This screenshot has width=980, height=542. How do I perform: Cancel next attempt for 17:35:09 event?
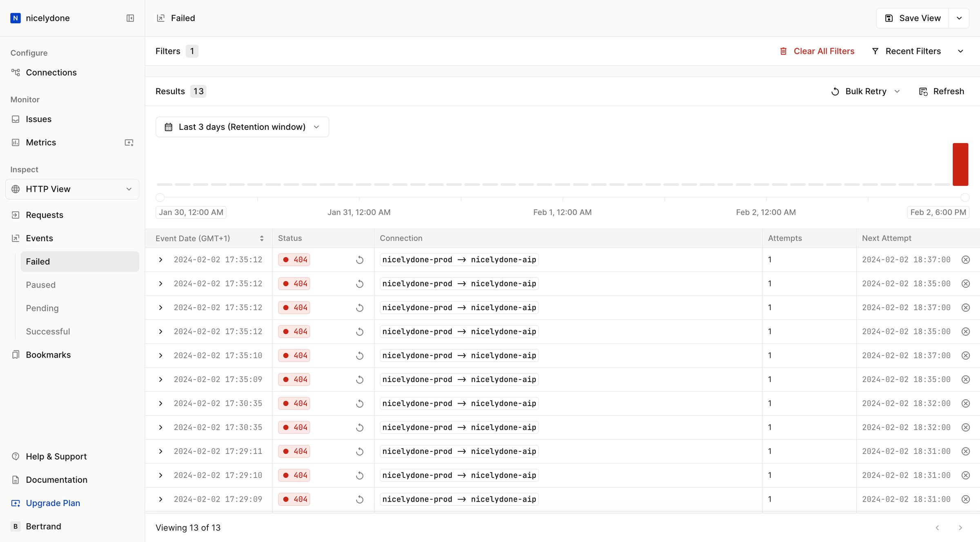966,380
